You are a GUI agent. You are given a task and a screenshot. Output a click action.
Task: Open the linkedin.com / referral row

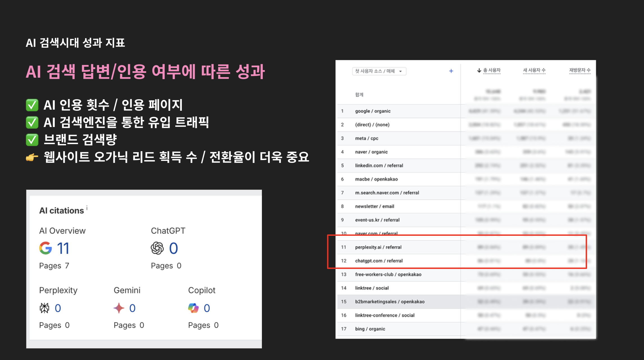[379, 165]
